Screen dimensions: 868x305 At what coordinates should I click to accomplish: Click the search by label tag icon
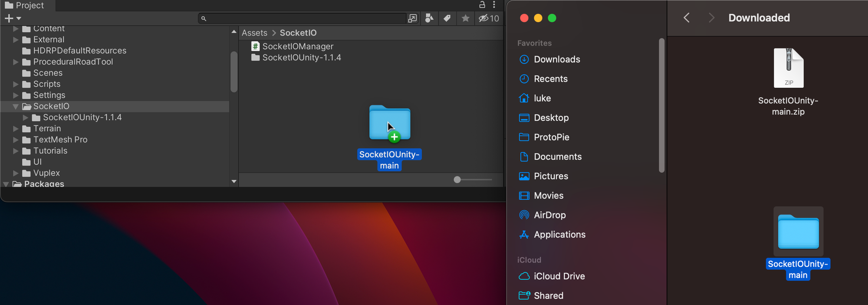coord(447,18)
